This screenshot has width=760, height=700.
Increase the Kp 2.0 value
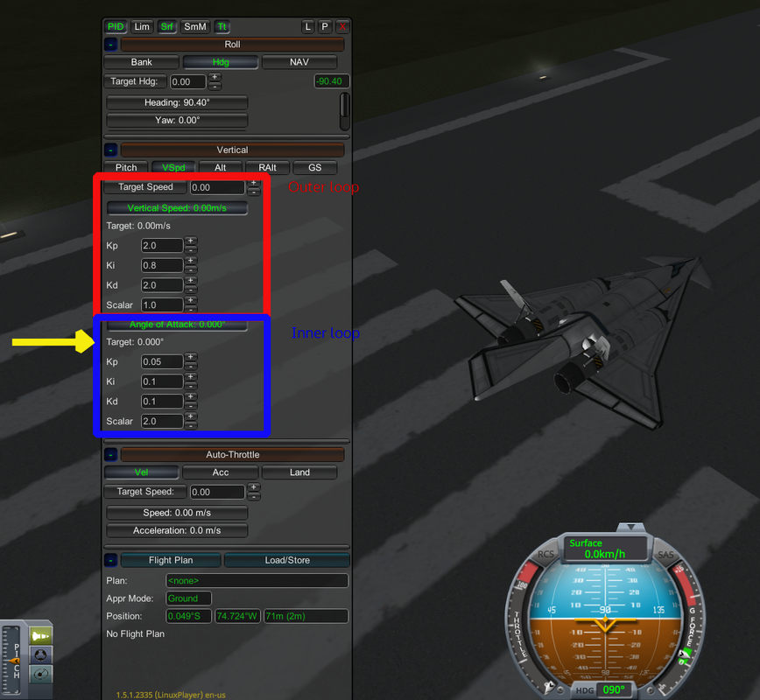[x=191, y=241]
